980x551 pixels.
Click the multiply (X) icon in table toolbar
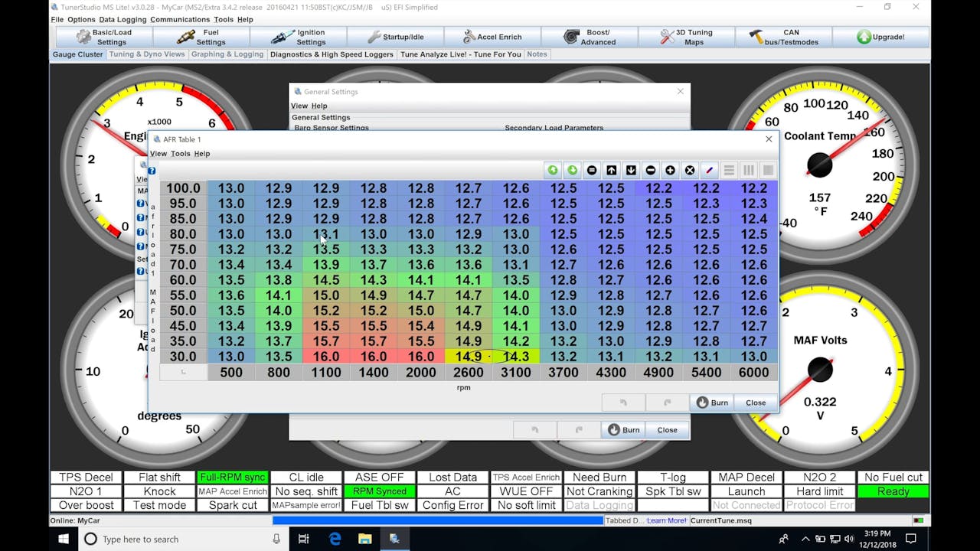pyautogui.click(x=689, y=170)
